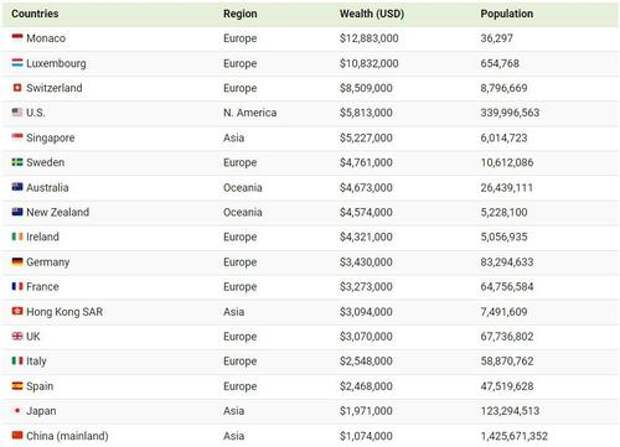The height and width of the screenshot is (447, 620).
Task: Sort by the Region column header
Action: click(240, 13)
